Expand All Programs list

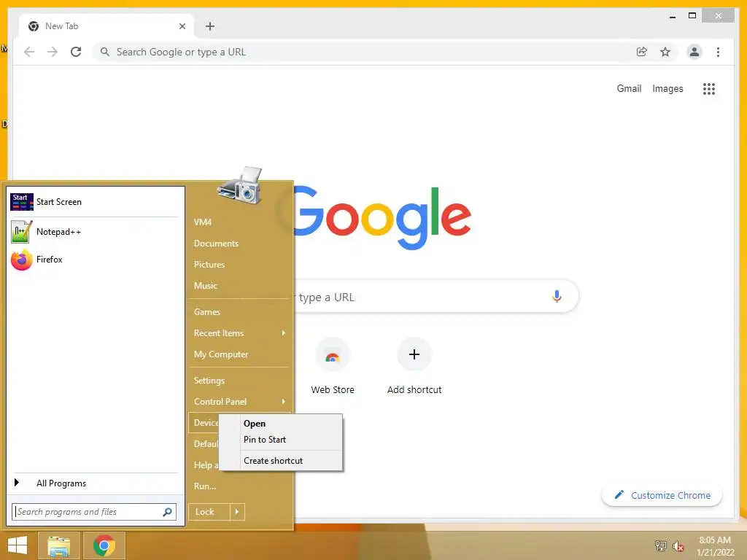coord(94,483)
